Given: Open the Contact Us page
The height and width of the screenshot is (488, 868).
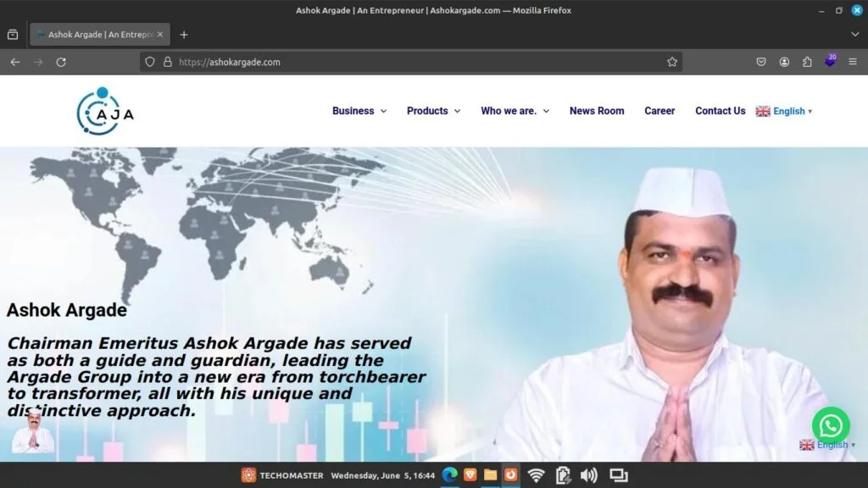Looking at the screenshot, I should tap(721, 111).
